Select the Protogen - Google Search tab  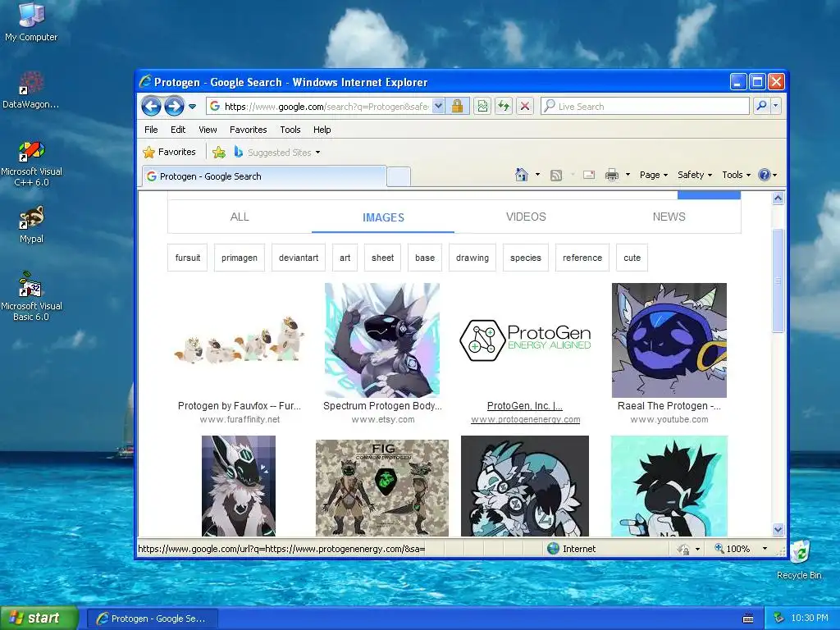pyautogui.click(x=264, y=176)
